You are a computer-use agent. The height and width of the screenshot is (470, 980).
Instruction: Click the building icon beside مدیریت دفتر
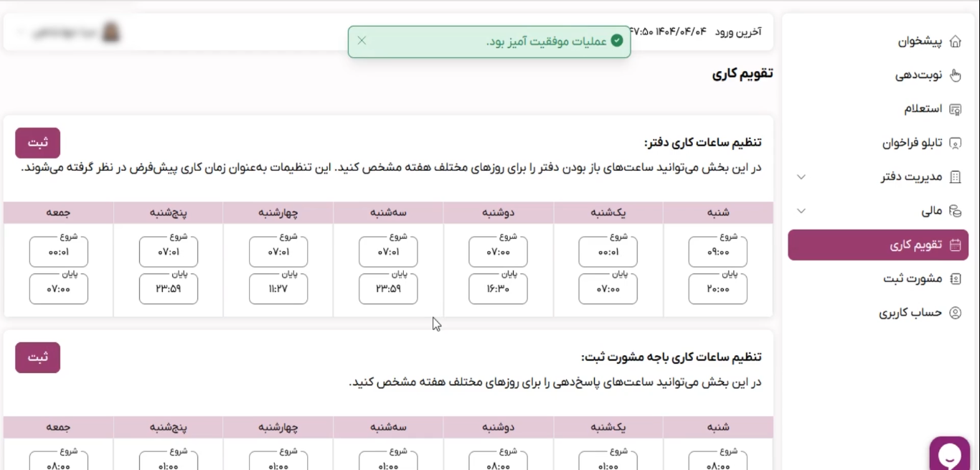click(955, 177)
